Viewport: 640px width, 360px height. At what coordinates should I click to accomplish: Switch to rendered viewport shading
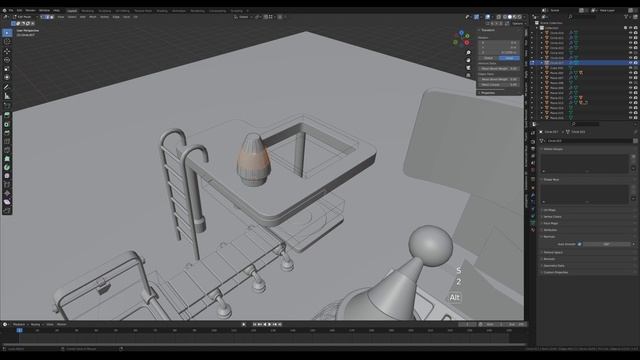point(520,17)
